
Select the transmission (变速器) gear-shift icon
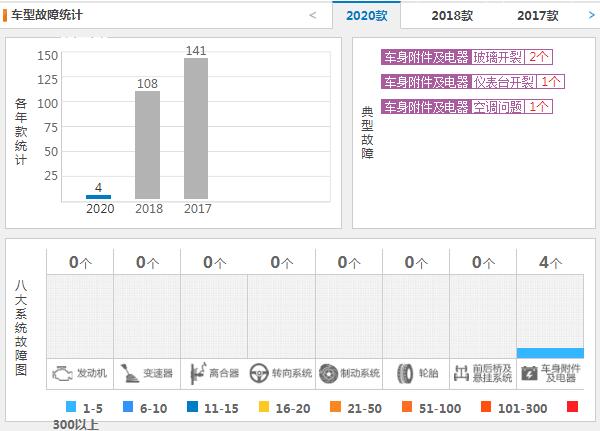[x=128, y=372]
